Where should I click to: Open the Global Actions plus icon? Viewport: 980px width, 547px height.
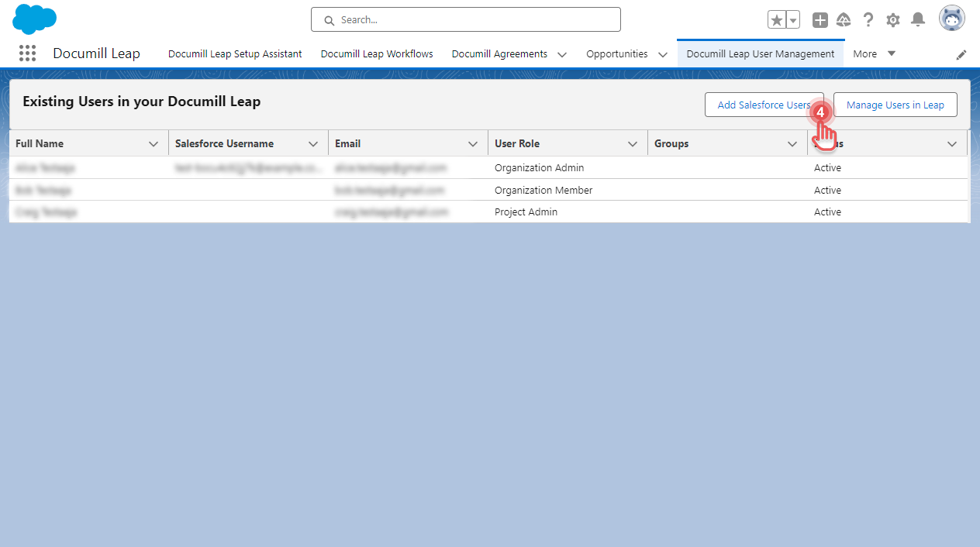coord(820,20)
